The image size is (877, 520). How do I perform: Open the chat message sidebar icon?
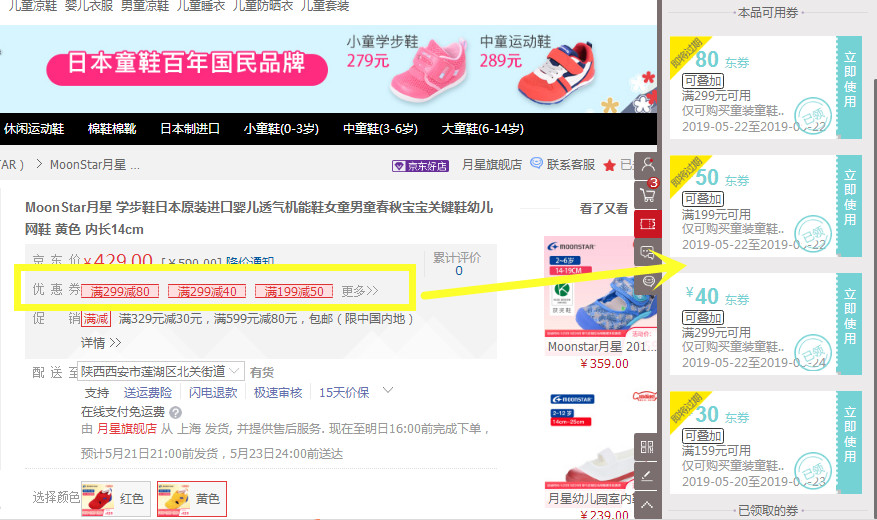pos(648,253)
